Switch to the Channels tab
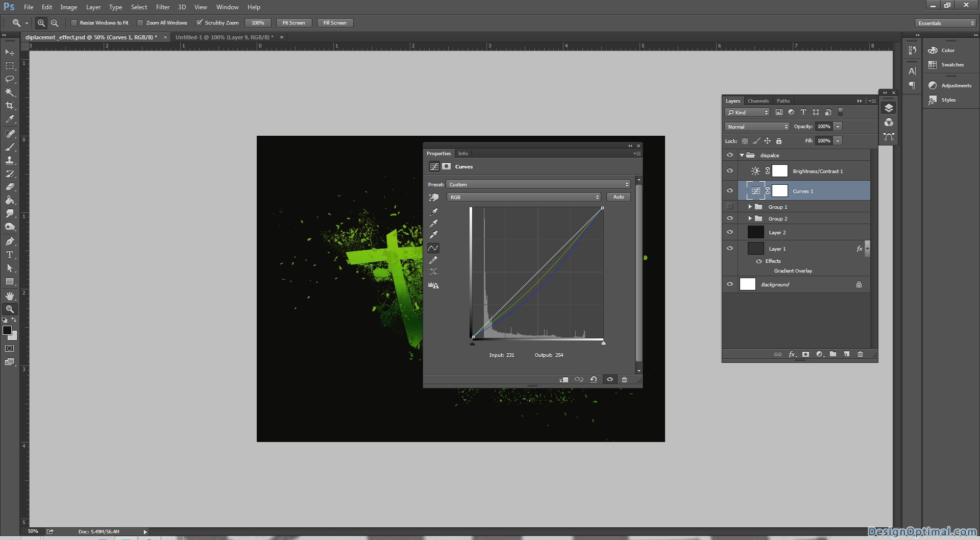980x540 pixels. click(758, 101)
